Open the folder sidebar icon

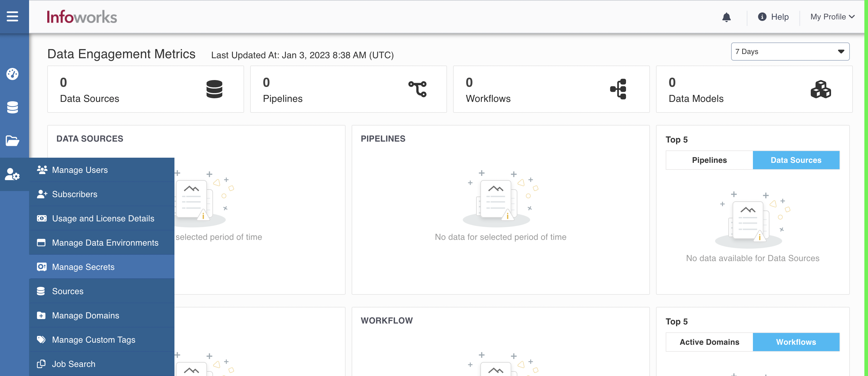pos(12,141)
